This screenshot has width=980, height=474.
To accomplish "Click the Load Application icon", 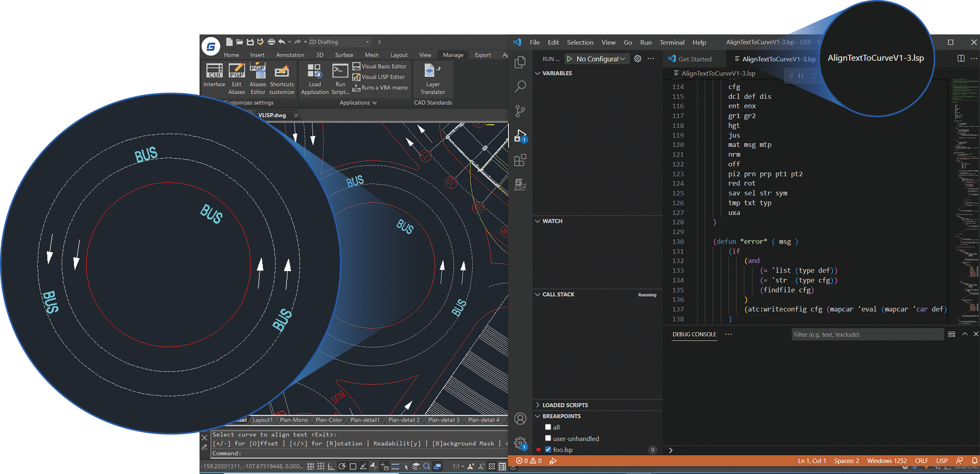I will click(x=315, y=79).
